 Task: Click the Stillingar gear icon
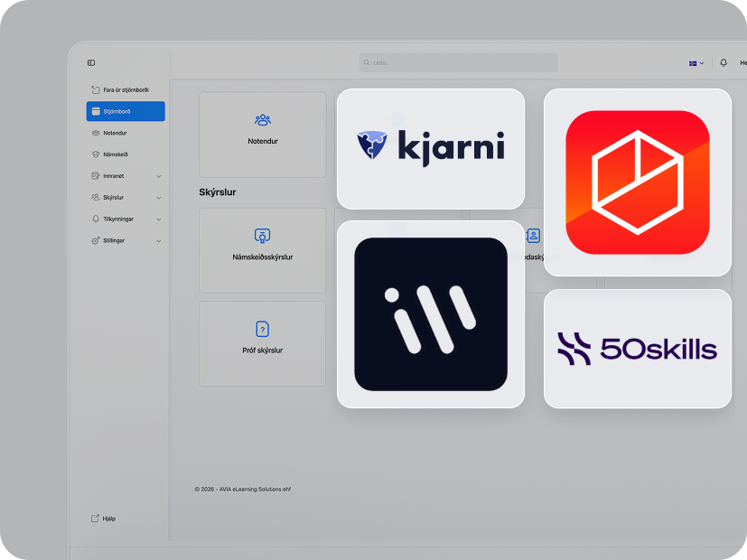coord(96,241)
